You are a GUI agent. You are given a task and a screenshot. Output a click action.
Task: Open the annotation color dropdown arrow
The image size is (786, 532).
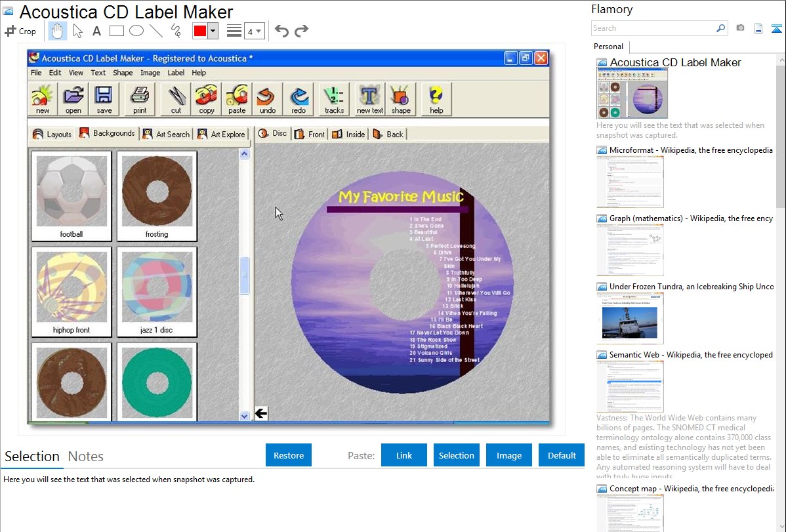213,31
